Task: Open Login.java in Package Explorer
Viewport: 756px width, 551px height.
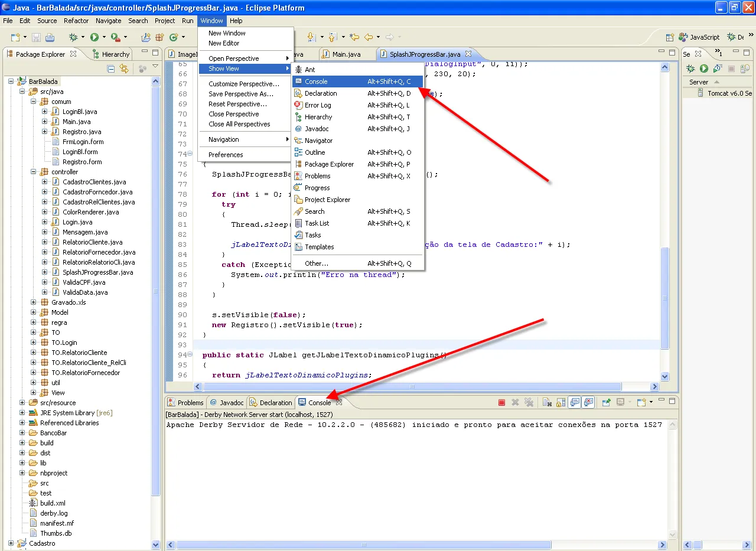Action: pos(77,222)
